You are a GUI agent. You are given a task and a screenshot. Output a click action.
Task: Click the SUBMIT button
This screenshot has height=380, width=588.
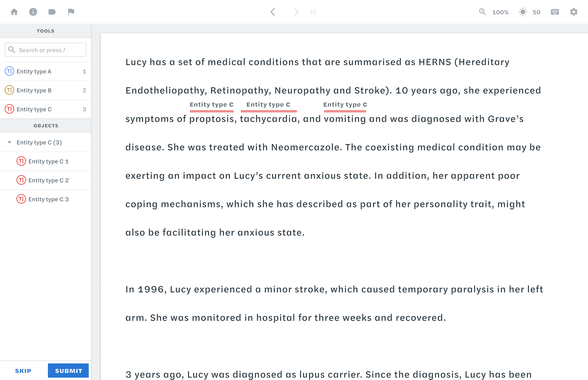69,371
